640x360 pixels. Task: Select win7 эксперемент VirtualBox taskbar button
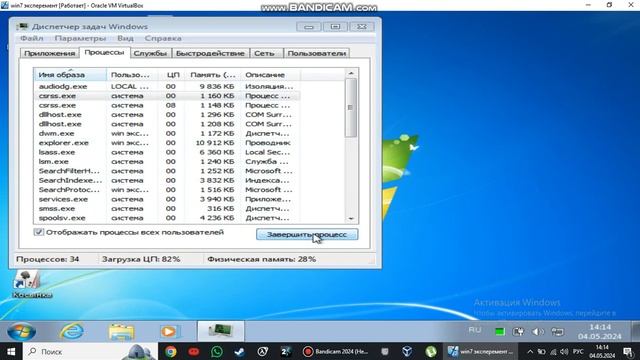click(481, 351)
